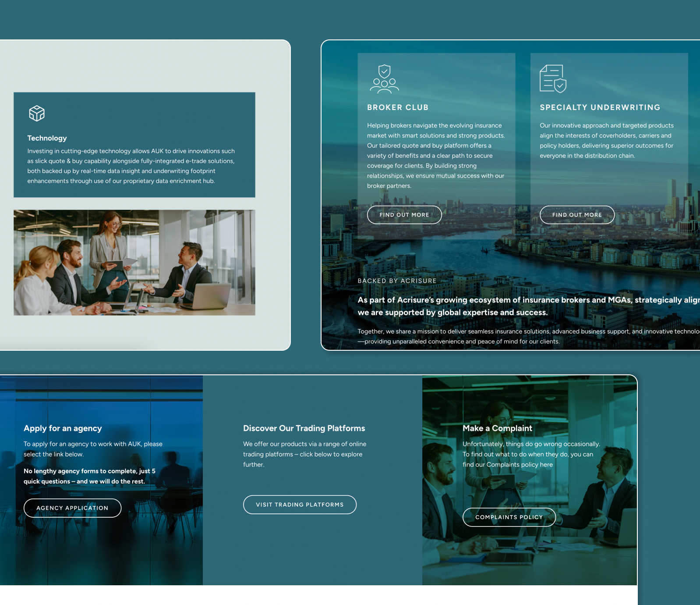Click the 'No lengthy agency forms' bold text
700x605 pixels.
pos(89,476)
